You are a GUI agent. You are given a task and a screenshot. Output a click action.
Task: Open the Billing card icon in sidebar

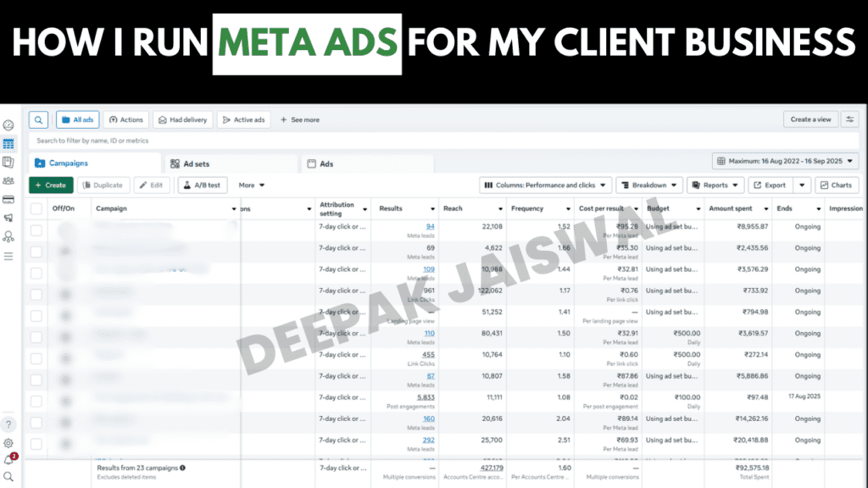click(x=8, y=199)
